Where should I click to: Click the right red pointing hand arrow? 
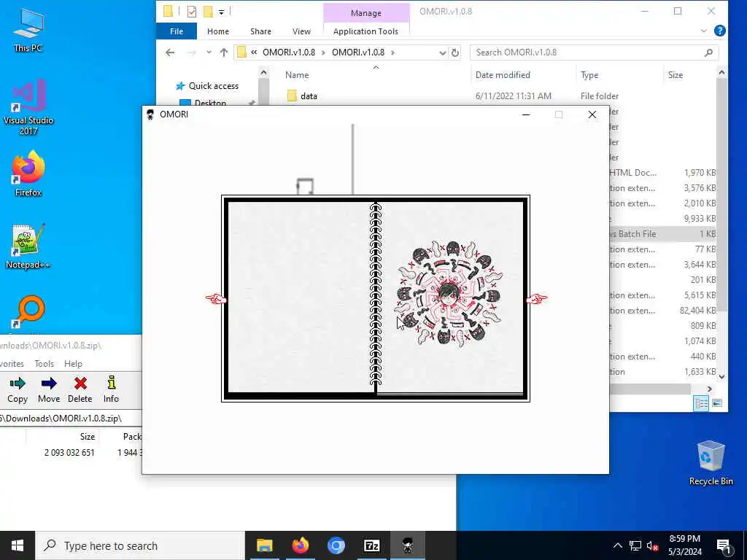[537, 298]
